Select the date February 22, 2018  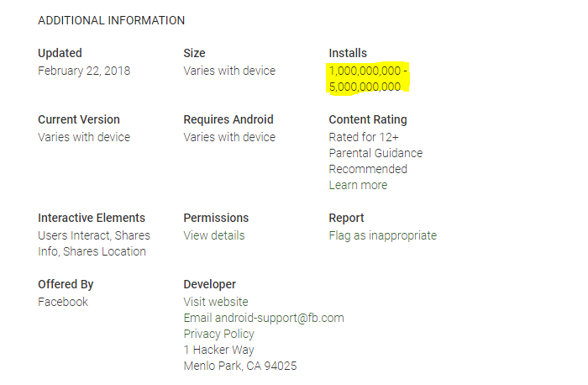84,71
